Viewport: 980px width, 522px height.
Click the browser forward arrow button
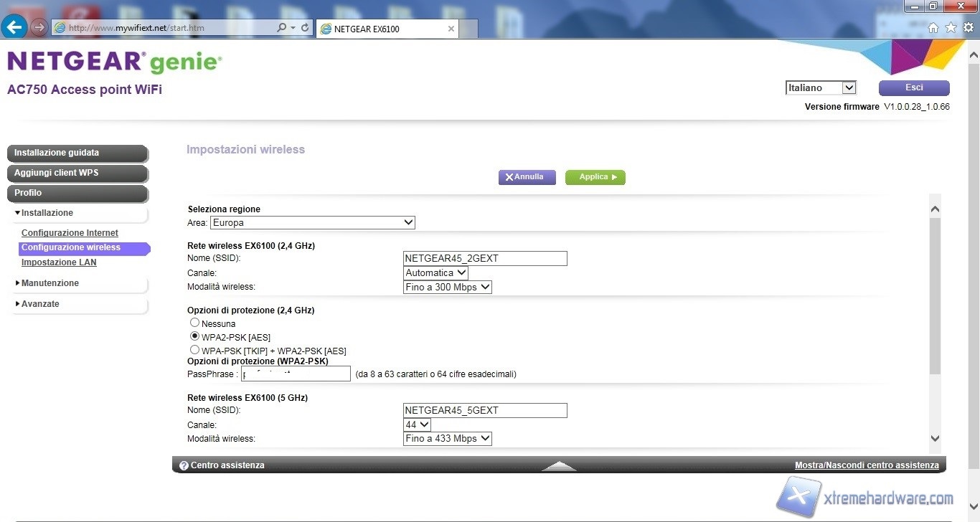(x=39, y=28)
